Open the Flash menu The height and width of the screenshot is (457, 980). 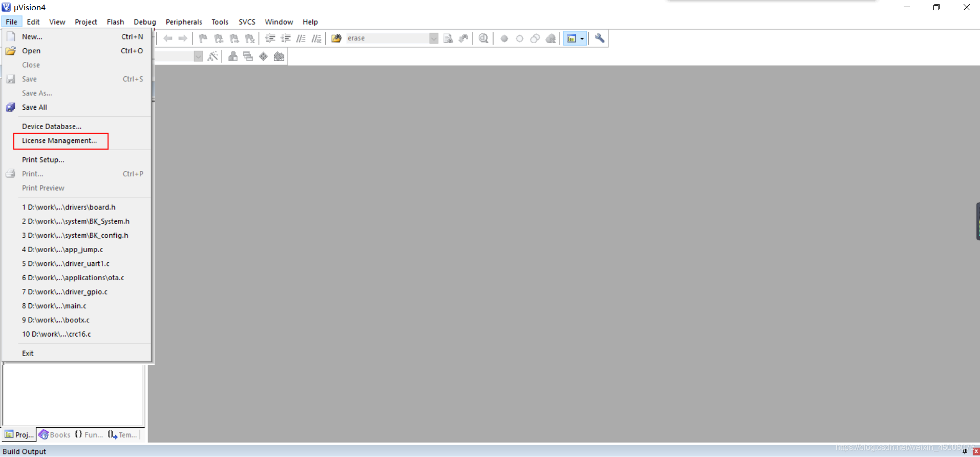tap(116, 22)
